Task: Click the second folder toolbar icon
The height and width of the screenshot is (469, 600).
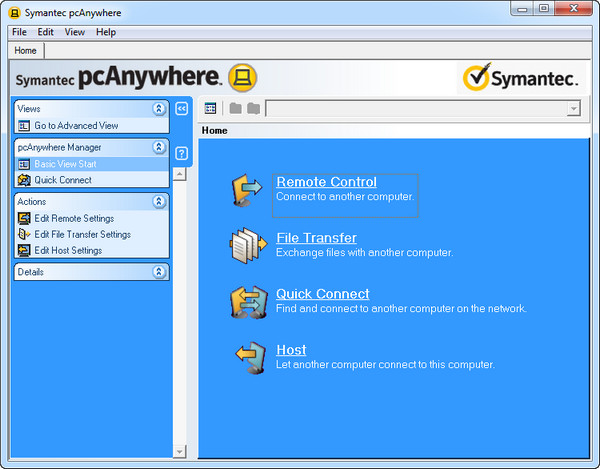Action: (x=253, y=108)
